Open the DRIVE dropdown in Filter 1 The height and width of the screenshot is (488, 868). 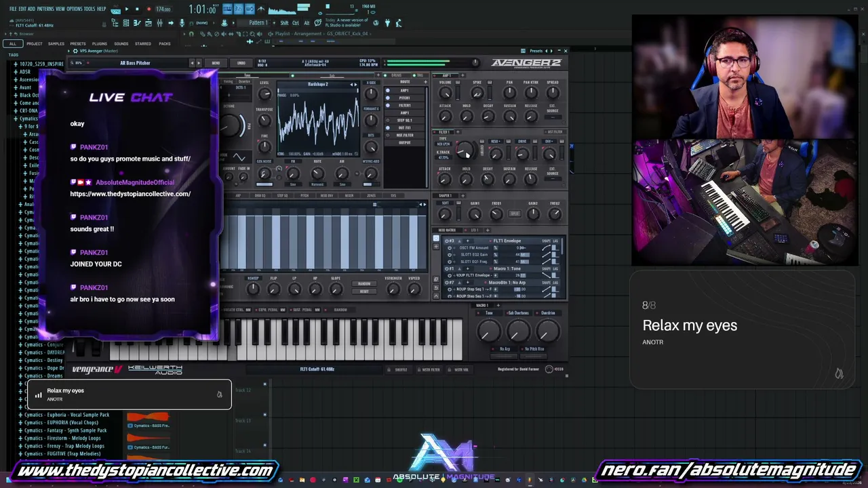522,142
